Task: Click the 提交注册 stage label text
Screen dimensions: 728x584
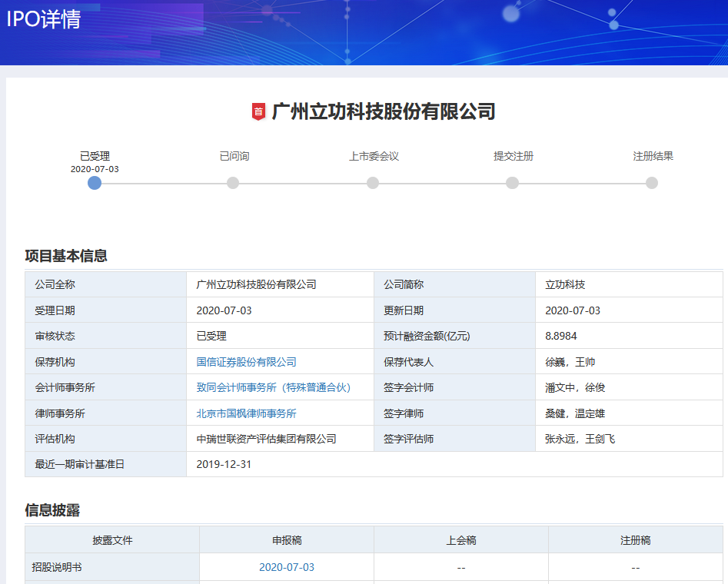Action: 514,156
